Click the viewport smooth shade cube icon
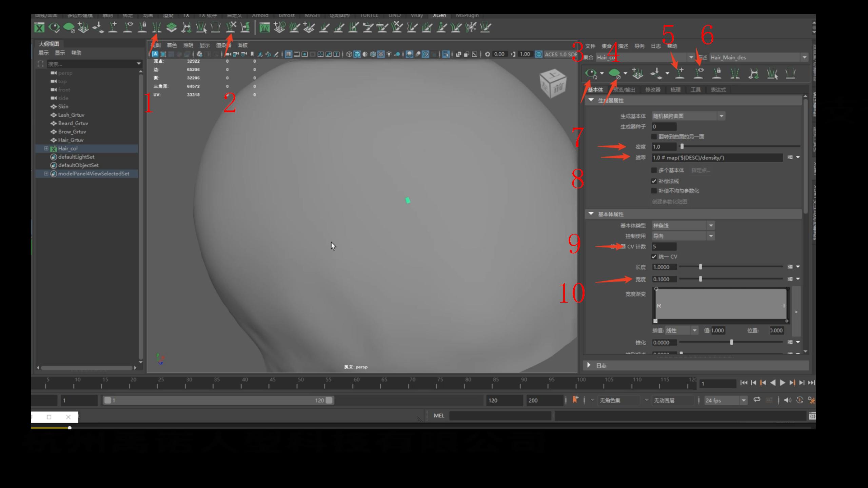This screenshot has height=488, width=868. (x=357, y=54)
